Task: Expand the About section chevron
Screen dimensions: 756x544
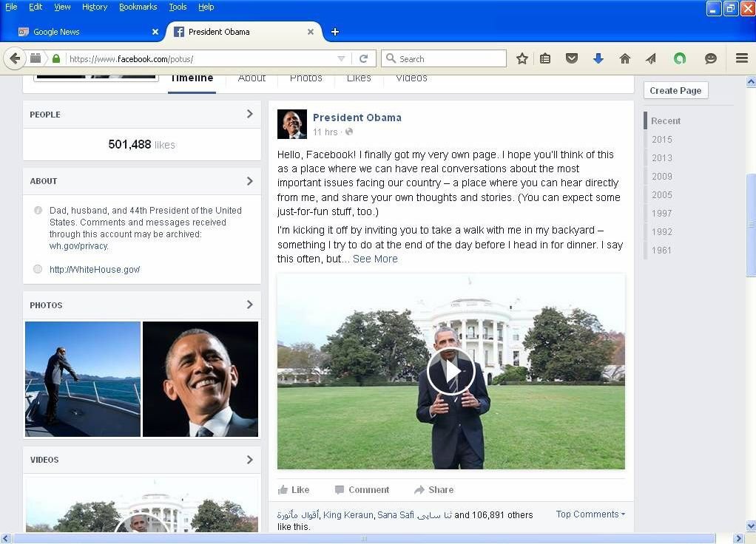Action: 249,180
